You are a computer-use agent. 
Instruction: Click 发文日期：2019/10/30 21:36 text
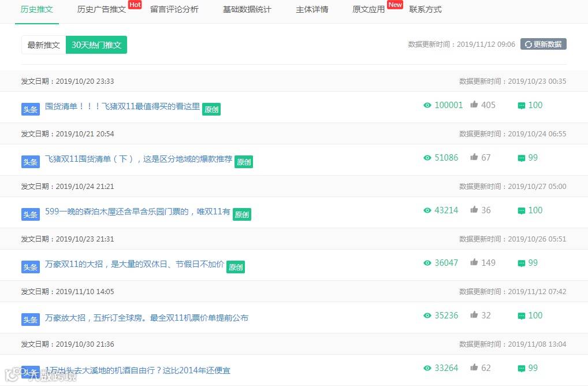click(x=68, y=344)
